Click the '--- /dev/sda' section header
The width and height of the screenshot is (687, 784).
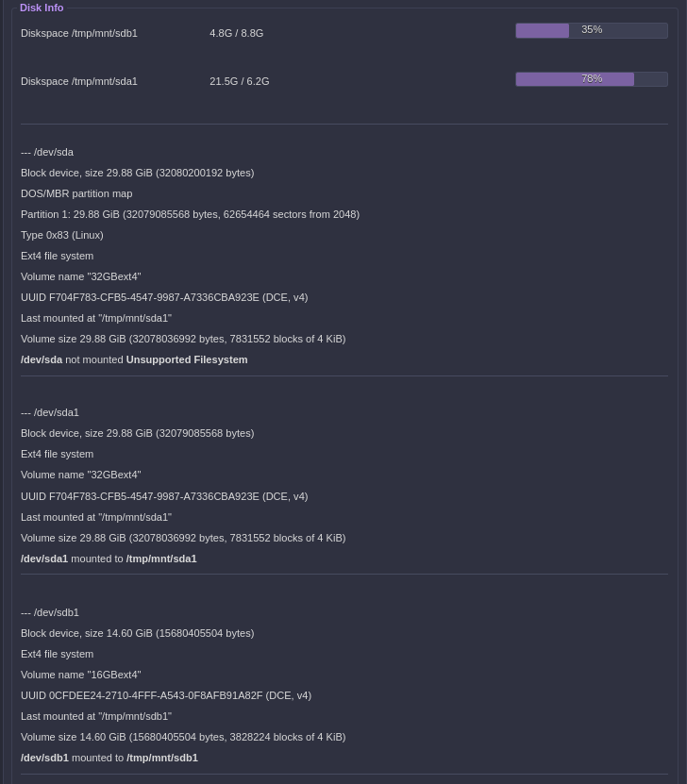tap(47, 152)
